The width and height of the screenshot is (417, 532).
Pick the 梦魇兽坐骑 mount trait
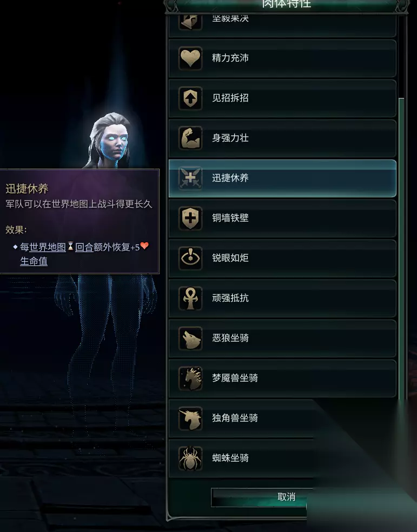point(282,378)
